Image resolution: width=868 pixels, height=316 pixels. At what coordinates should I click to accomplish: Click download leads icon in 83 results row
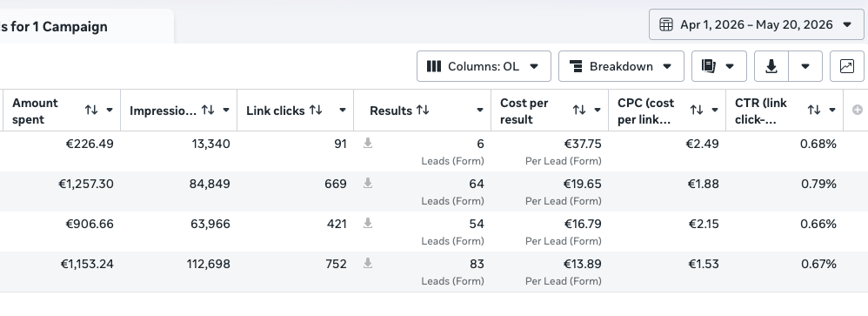pos(368,263)
